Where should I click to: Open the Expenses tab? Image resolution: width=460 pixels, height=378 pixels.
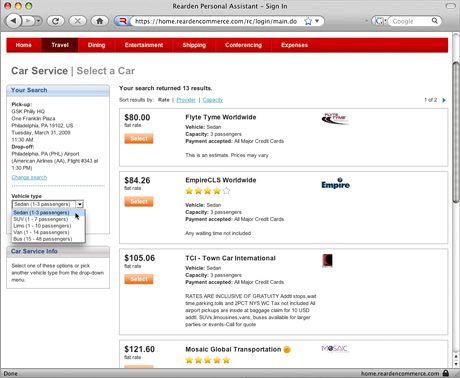[294, 45]
